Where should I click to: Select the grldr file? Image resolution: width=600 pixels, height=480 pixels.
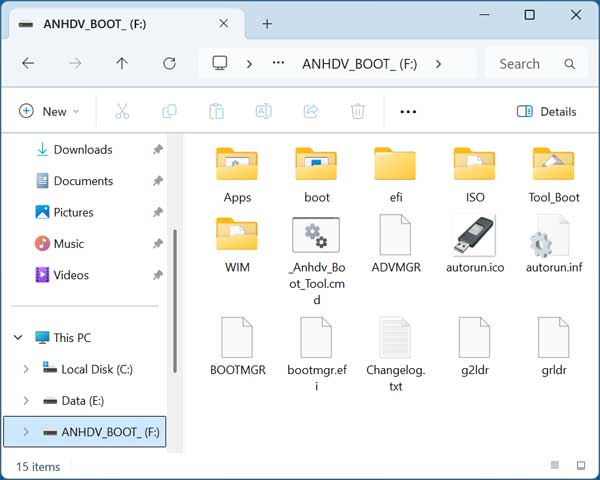554,347
